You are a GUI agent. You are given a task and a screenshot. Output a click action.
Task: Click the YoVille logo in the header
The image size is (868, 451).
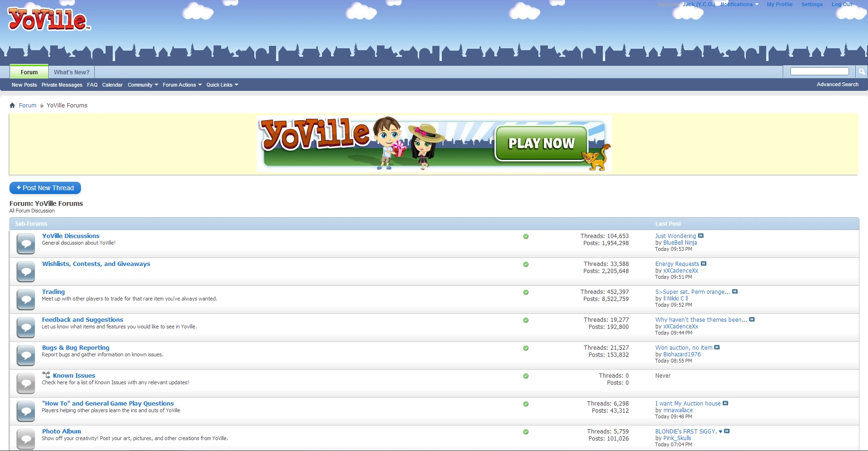coord(49,20)
